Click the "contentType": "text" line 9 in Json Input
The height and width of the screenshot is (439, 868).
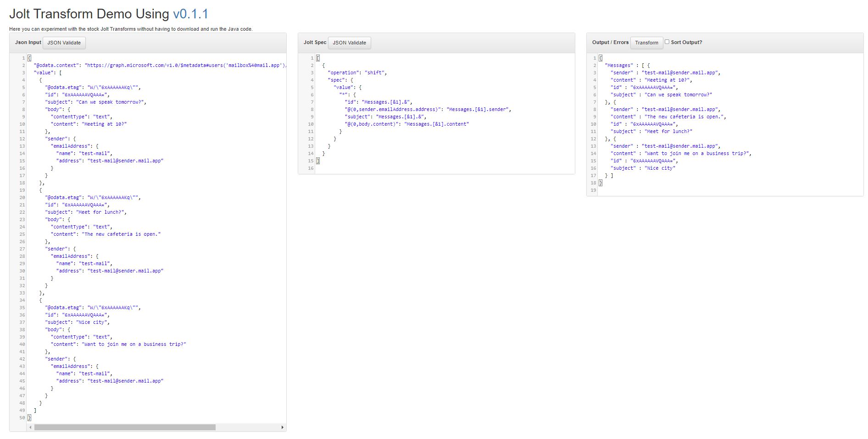pyautogui.click(x=81, y=117)
